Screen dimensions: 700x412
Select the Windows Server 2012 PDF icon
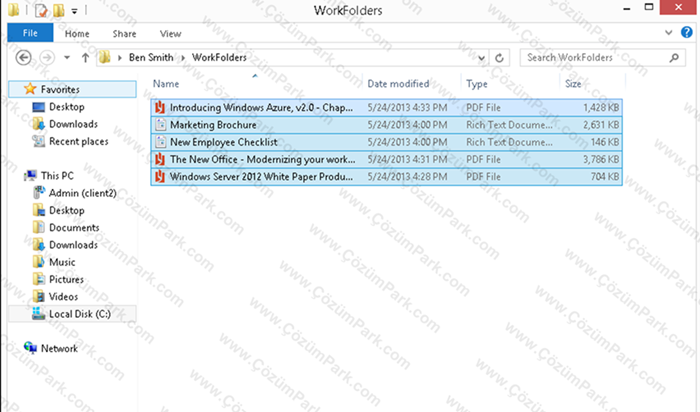[160, 177]
